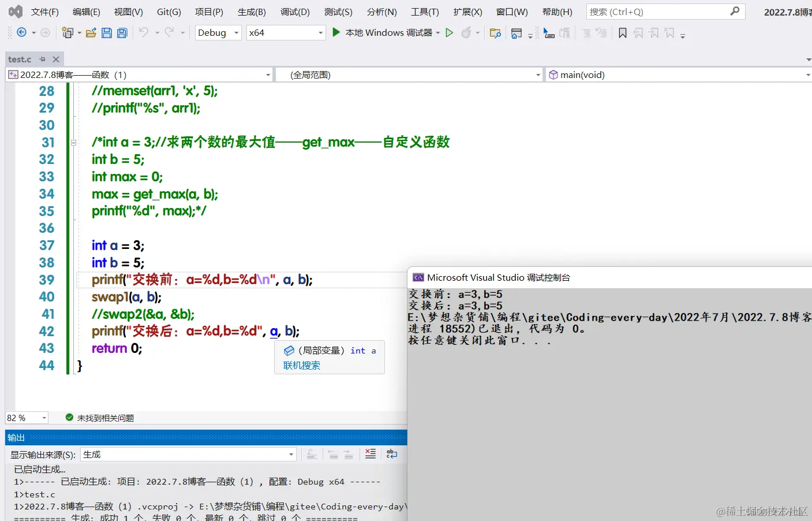Image resolution: width=812 pixels, height=521 pixels.
Task: Save test.c with the single floppy icon
Action: [107, 33]
